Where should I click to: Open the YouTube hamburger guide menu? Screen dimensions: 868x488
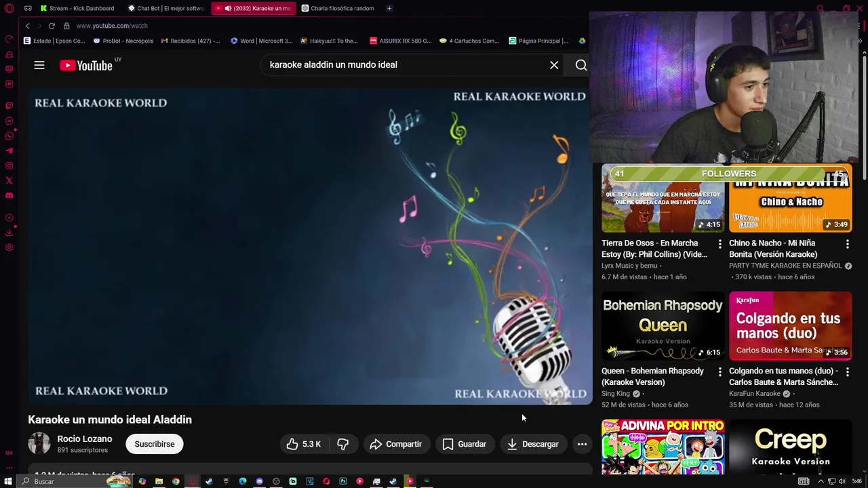click(x=39, y=65)
